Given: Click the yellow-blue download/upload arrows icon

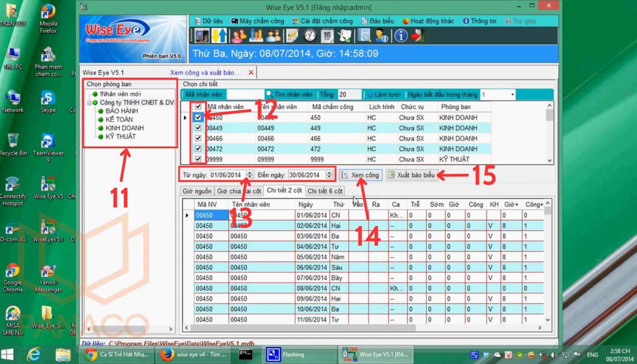Looking at the screenshot, I should (219, 35).
